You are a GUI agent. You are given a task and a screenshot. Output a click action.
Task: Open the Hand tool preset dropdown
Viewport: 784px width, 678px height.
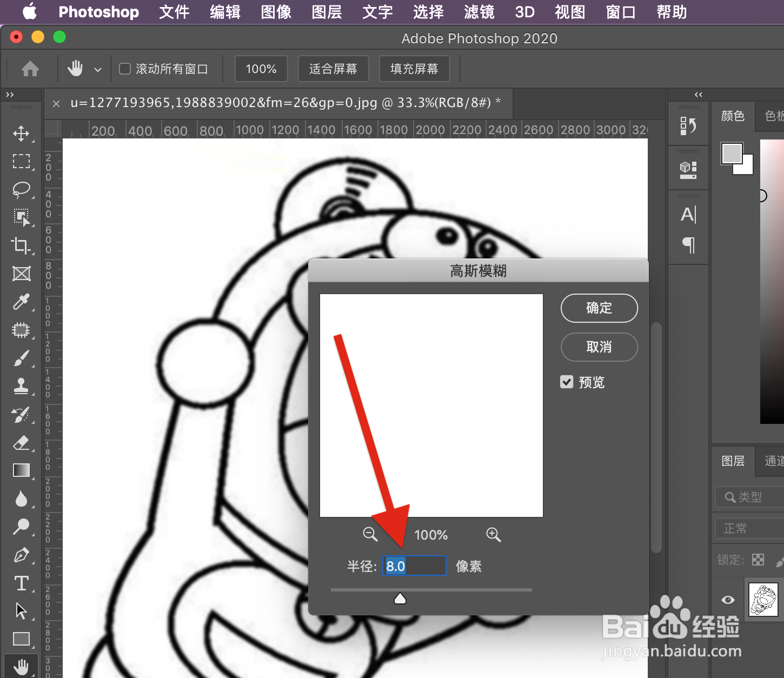98,69
